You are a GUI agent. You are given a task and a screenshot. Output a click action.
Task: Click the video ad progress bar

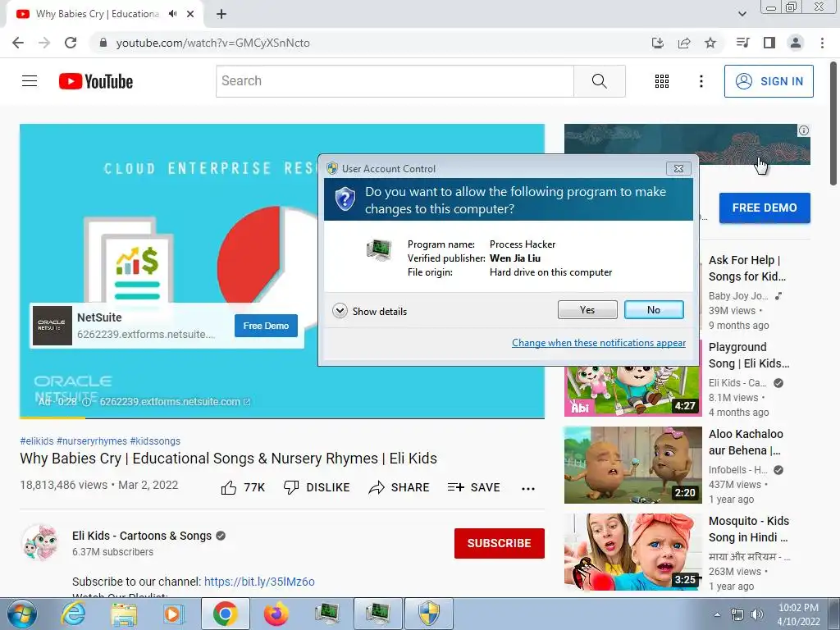pos(282,418)
